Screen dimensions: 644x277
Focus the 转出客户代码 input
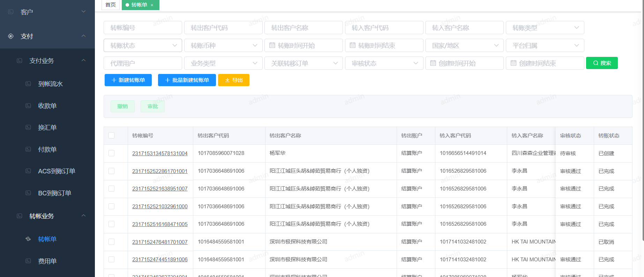223,28
